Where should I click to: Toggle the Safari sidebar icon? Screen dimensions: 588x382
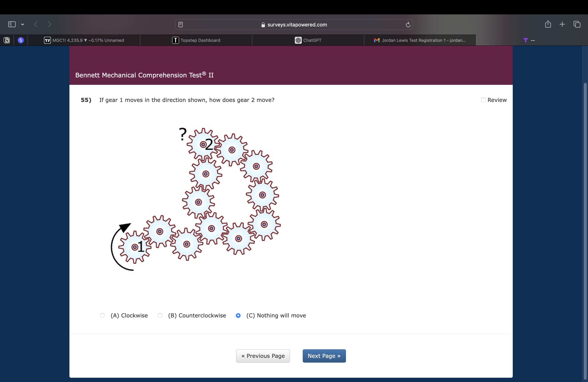pos(12,24)
